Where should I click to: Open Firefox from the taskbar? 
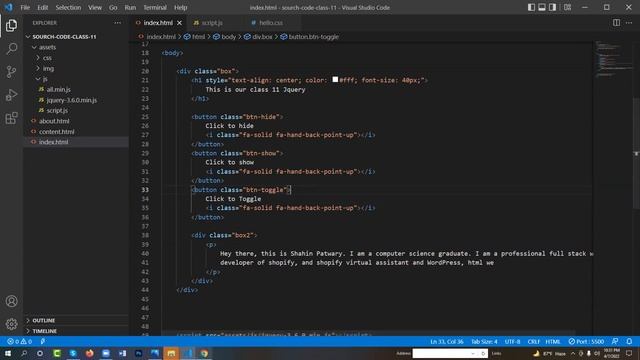coord(89,353)
